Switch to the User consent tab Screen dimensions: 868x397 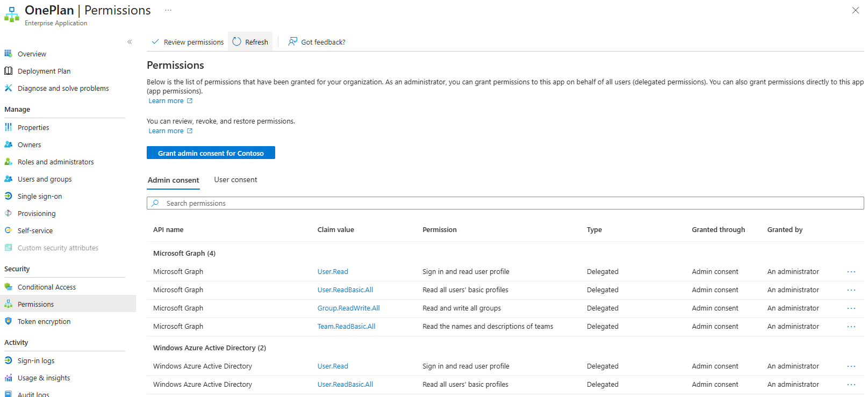point(235,180)
